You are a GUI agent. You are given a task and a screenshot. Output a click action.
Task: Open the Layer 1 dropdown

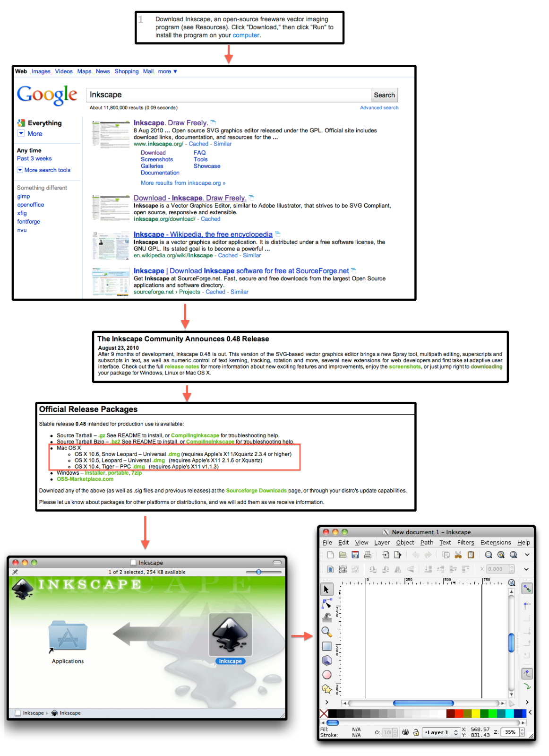click(x=441, y=732)
